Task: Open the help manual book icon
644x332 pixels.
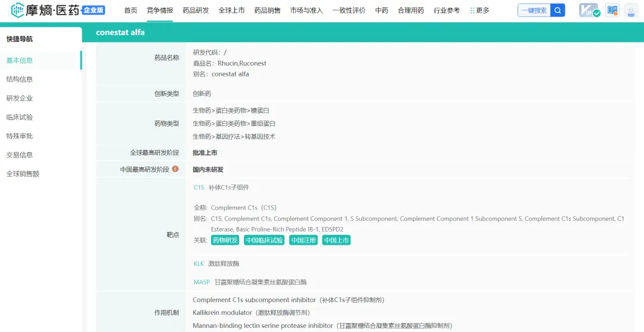Action: click(x=612, y=10)
